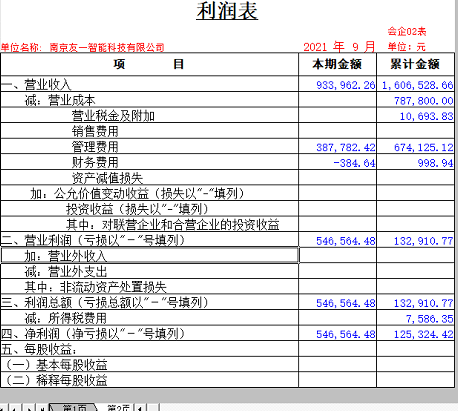
Task: Jump to last sheet arrow button
Action: pos(42,408)
